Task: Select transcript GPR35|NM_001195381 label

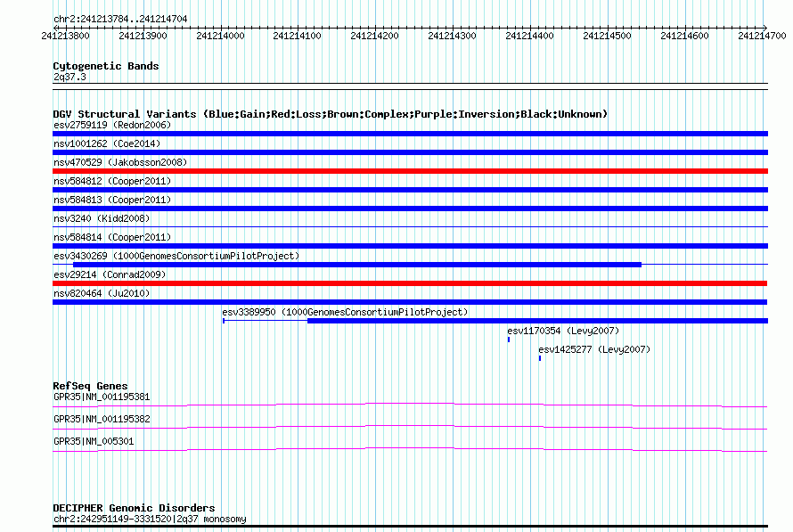Action: (x=102, y=397)
